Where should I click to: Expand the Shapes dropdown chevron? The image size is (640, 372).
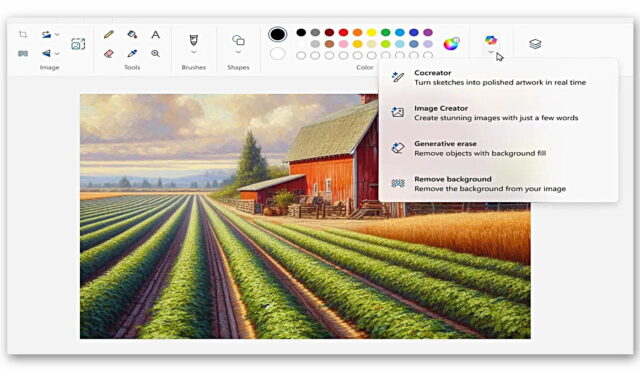point(238,52)
